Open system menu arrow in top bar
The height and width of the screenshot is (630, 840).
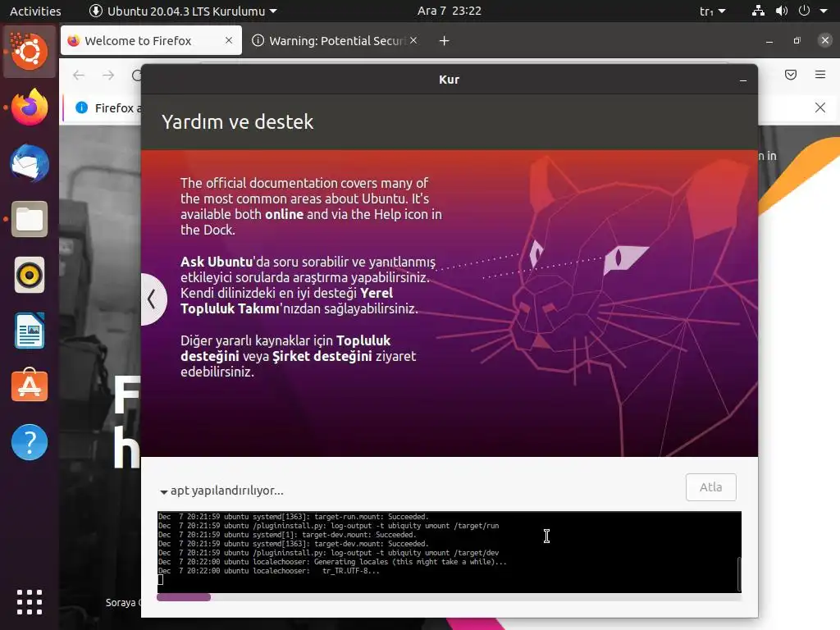(824, 11)
